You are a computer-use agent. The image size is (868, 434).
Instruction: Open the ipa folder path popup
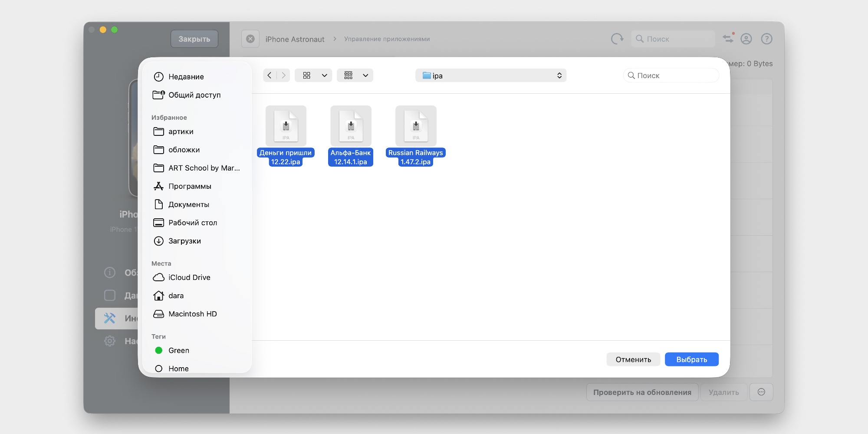(x=491, y=76)
